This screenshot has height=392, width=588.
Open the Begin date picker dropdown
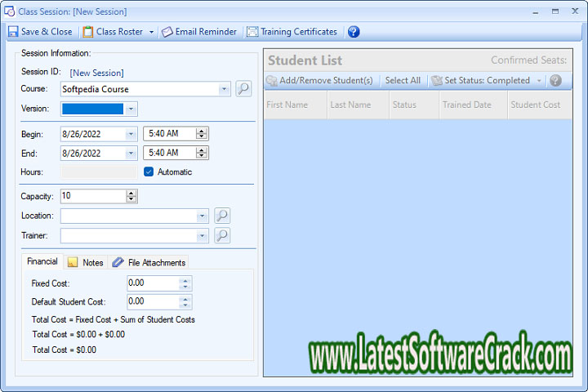point(131,134)
